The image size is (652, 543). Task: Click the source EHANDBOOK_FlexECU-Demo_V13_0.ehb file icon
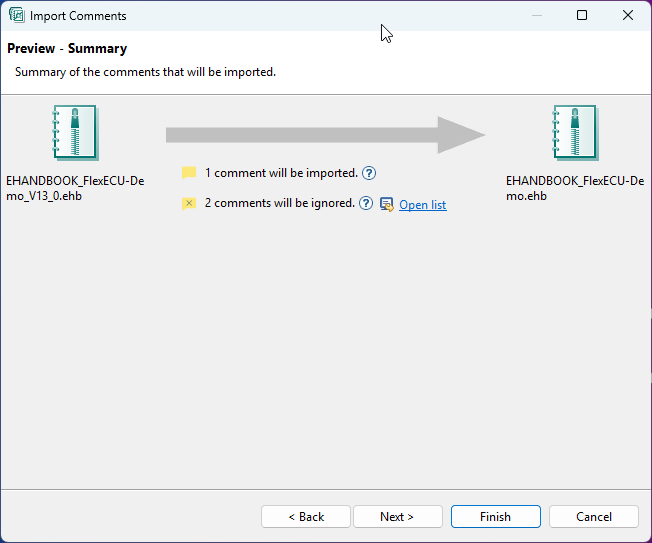pyautogui.click(x=75, y=133)
